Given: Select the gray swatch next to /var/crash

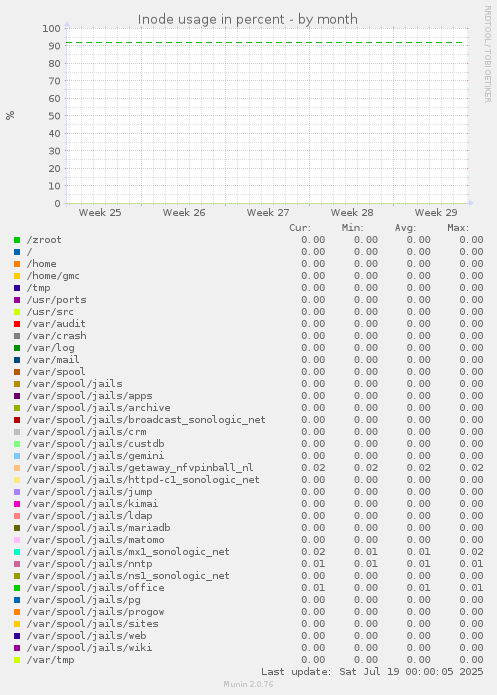Looking at the screenshot, I should pyautogui.click(x=17, y=336).
